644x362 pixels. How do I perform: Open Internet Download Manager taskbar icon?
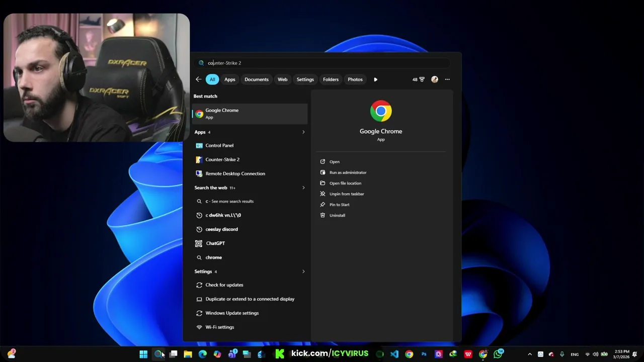click(453, 354)
